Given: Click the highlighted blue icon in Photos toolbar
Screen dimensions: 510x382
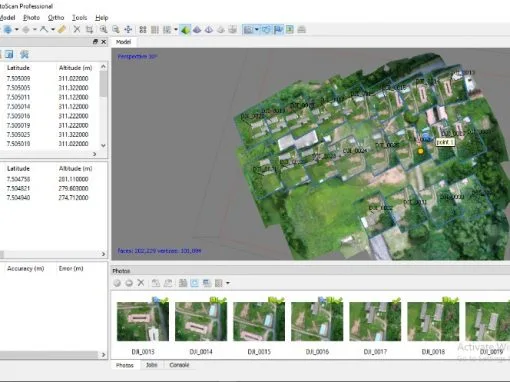Looking at the screenshot, I should 194,283.
